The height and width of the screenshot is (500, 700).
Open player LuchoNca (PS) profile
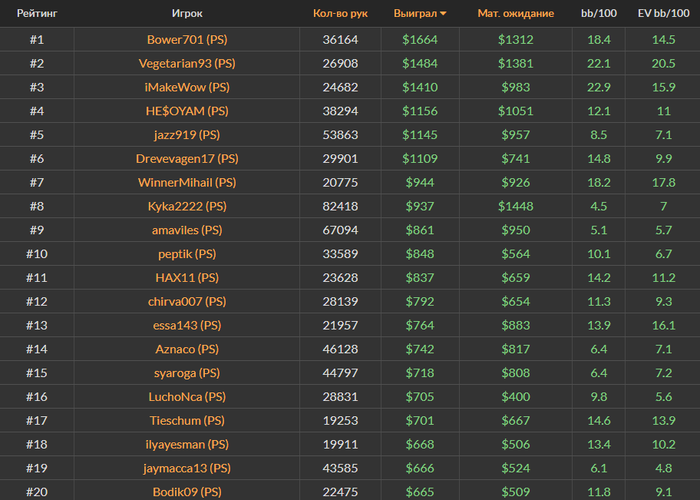(187, 397)
